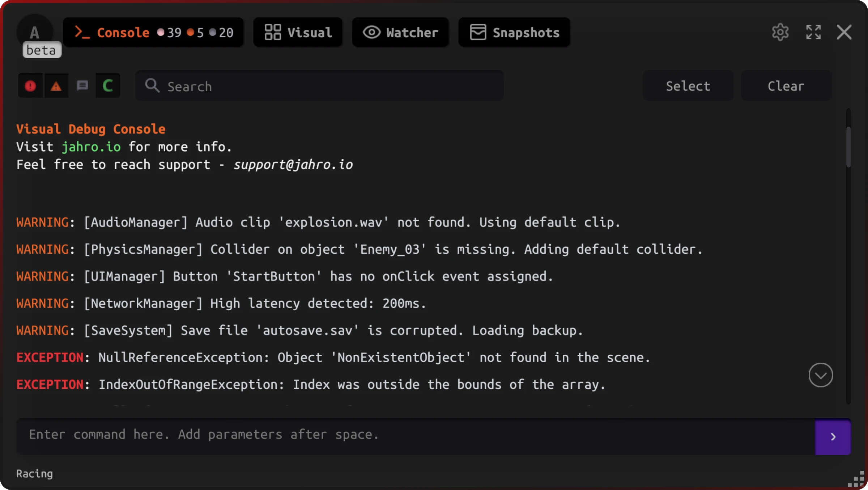Screen dimensions: 868x490
Task: Toggle the red error filter icon
Action: 30,86
